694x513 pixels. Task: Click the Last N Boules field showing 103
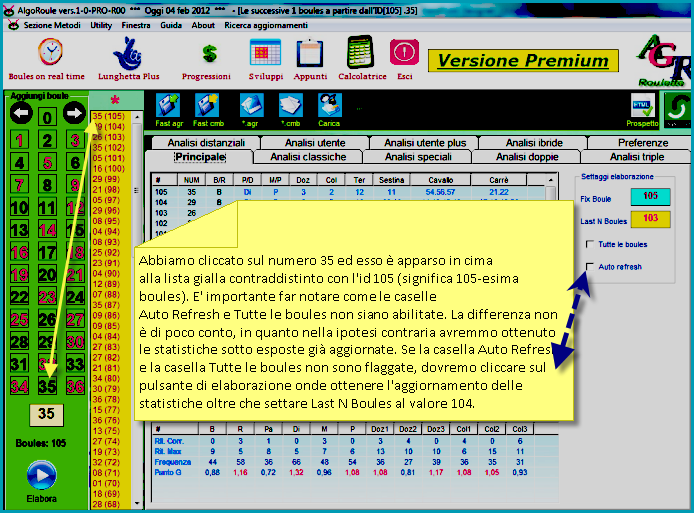coord(650,218)
